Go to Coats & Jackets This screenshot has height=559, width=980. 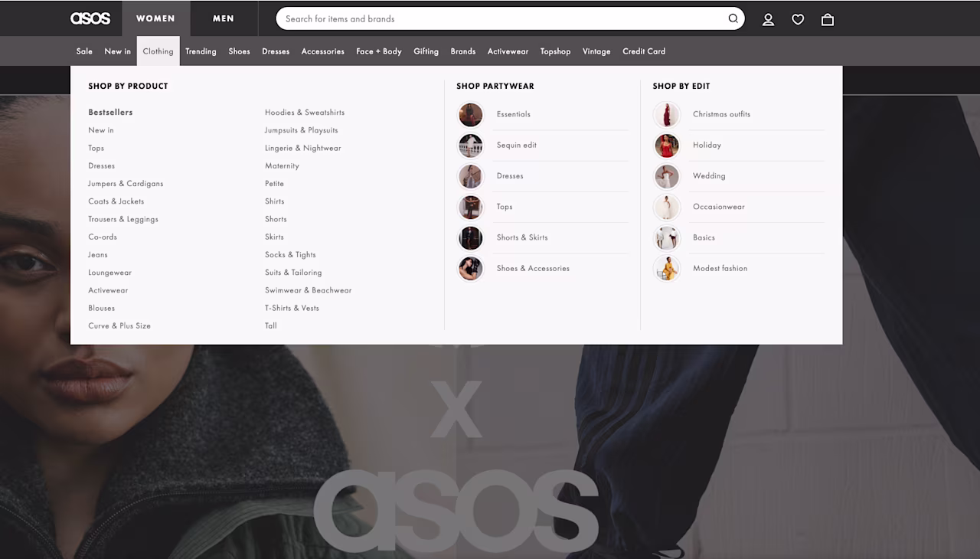[x=116, y=201]
